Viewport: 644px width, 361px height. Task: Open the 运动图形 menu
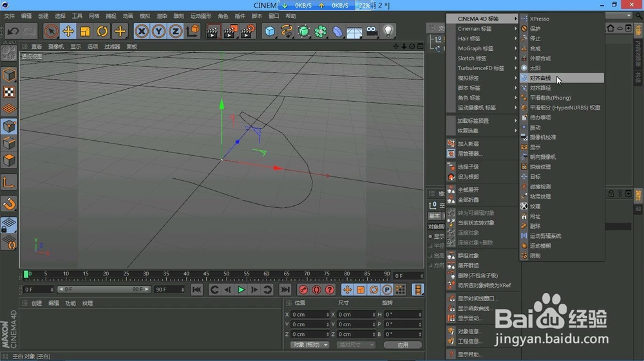click(201, 16)
